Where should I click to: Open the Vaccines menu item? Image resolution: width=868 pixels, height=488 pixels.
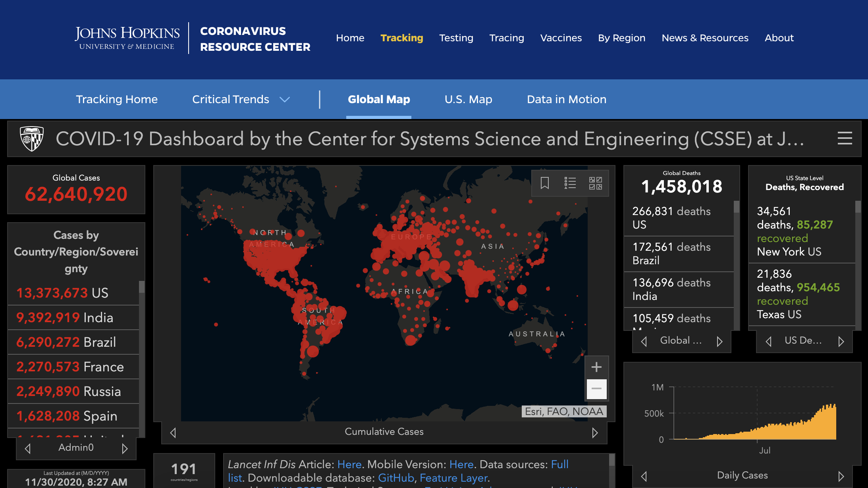point(561,38)
